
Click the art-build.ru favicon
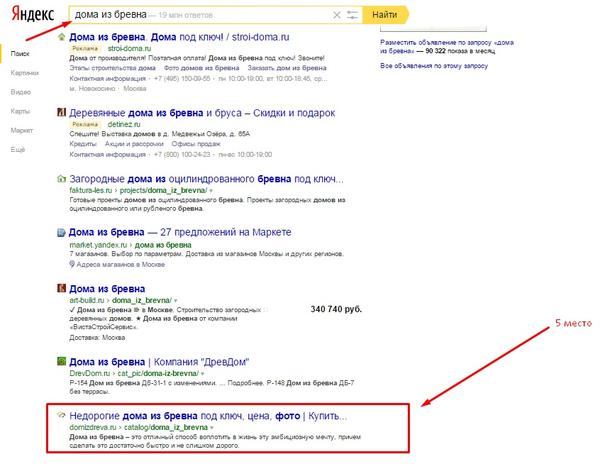point(61,288)
